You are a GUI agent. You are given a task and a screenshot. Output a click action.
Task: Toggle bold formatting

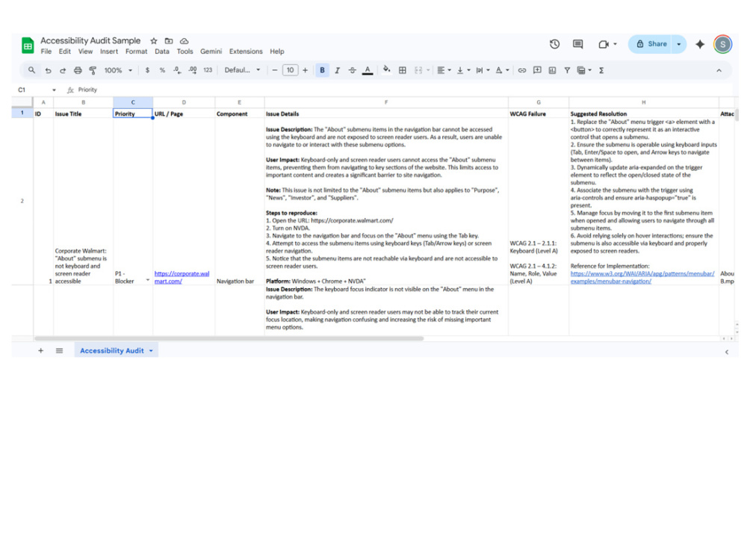click(x=322, y=70)
